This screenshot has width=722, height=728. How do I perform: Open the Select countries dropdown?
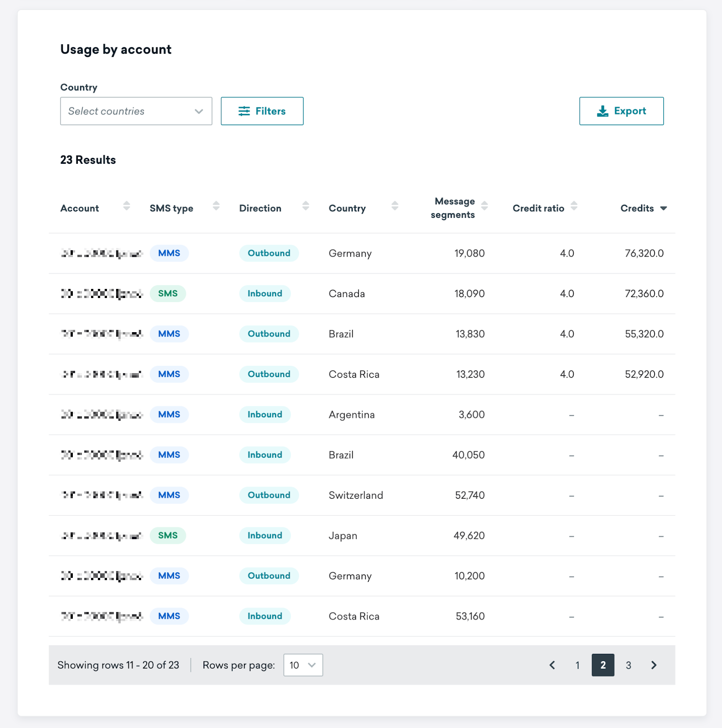(136, 111)
